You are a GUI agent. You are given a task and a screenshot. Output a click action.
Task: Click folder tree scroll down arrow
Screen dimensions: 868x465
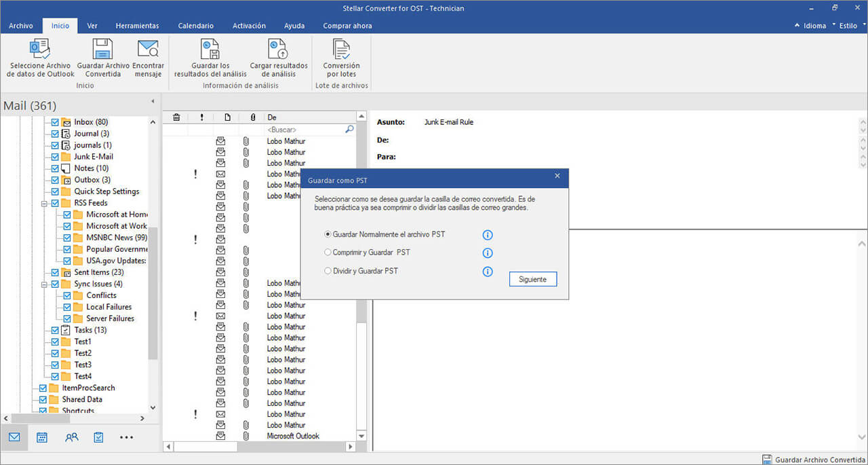153,408
